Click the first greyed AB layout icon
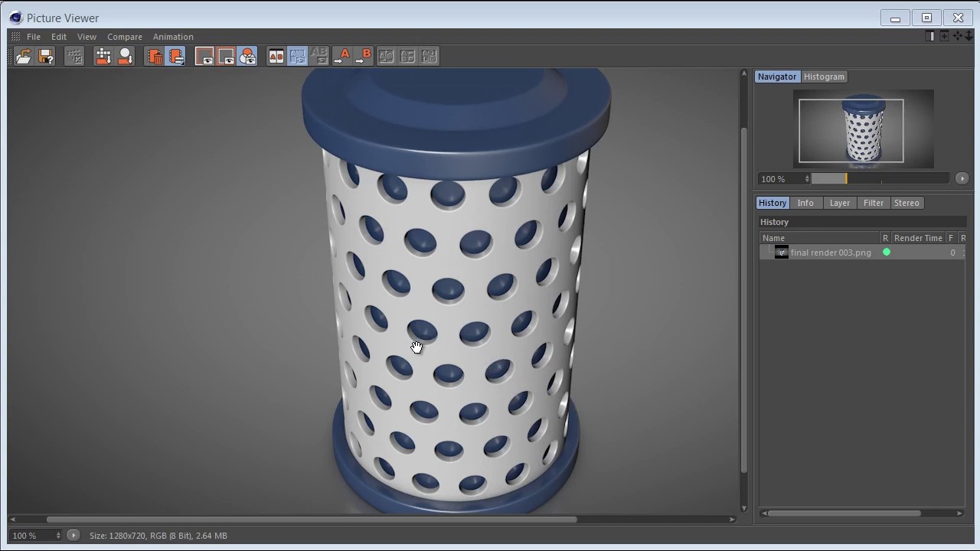980x551 pixels. 387,56
